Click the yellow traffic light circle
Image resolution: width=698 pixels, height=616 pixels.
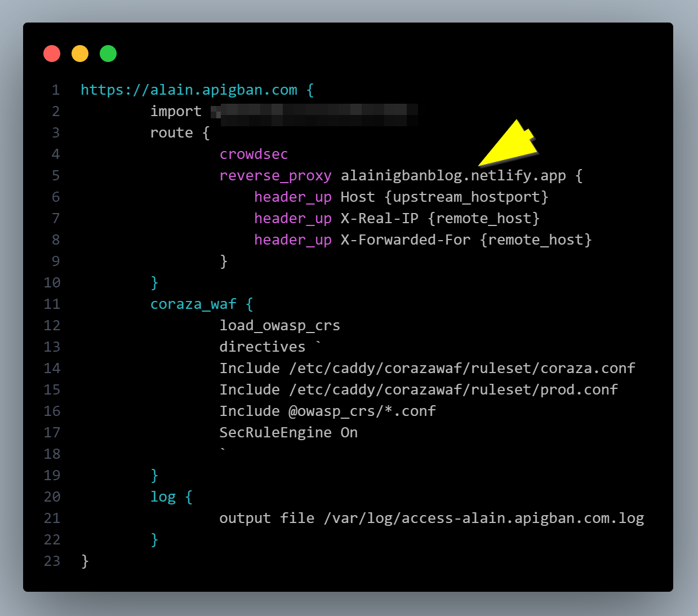pos(80,54)
